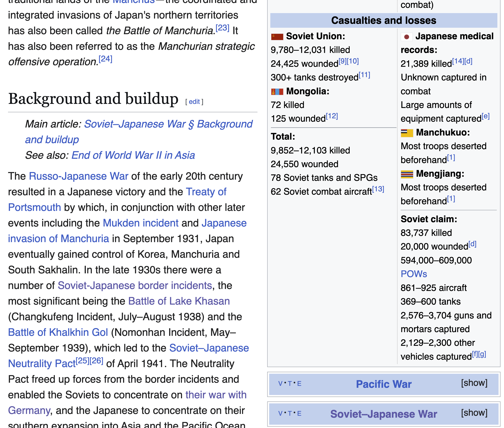Open the V link in Pacific War navbox
504x428 pixels.
(280, 384)
